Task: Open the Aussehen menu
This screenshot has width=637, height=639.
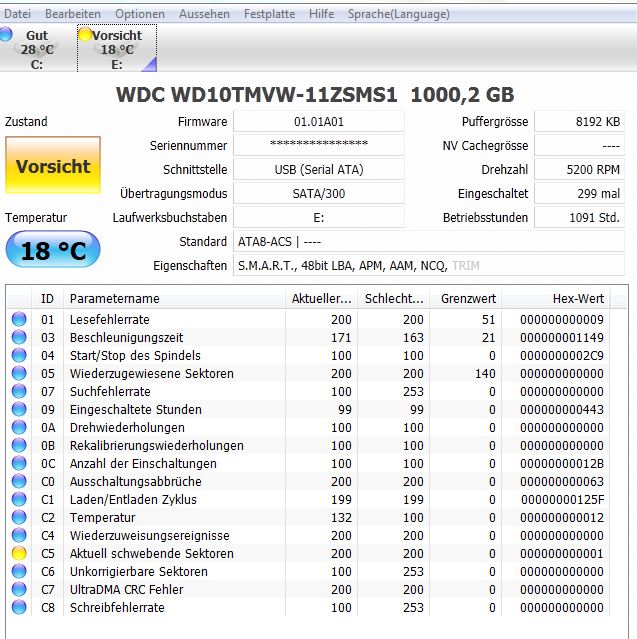Action: 204,14
